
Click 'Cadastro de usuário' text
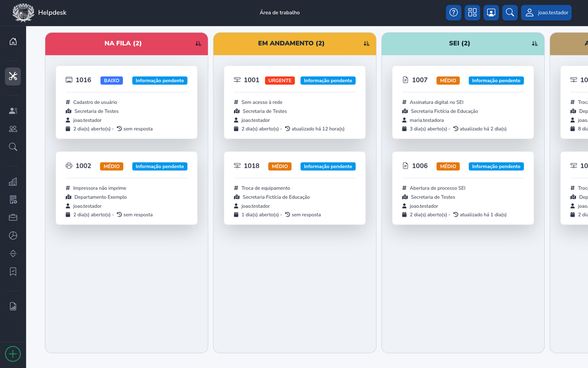coord(95,102)
